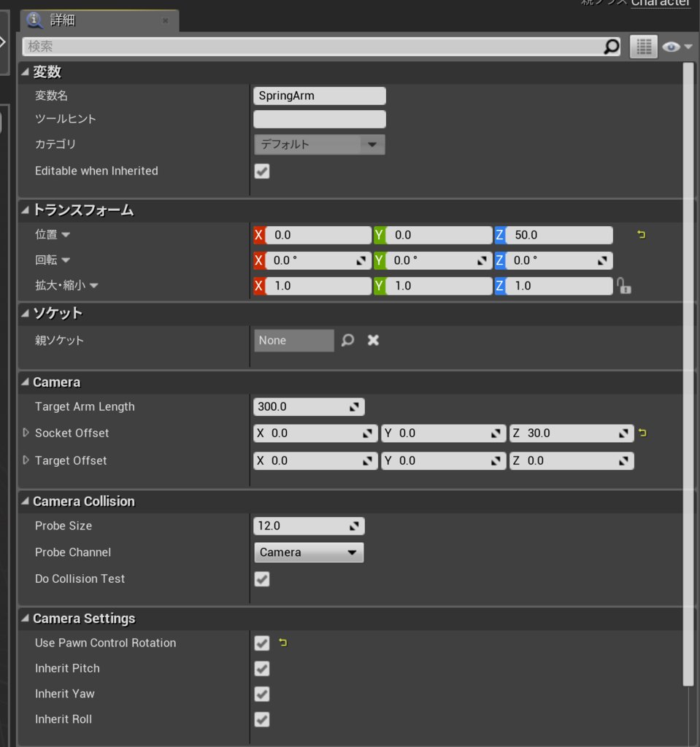Clear the parent socket with X icon
700x747 pixels.
374,340
